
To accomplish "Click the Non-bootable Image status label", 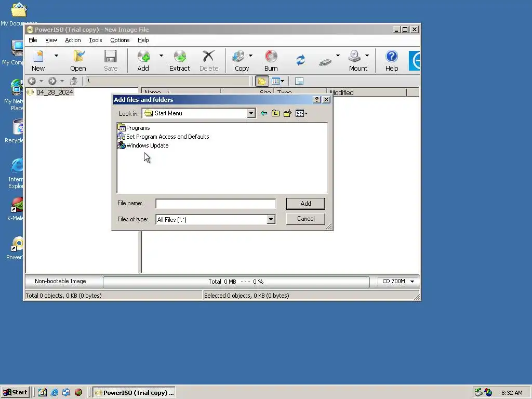I will [60, 281].
